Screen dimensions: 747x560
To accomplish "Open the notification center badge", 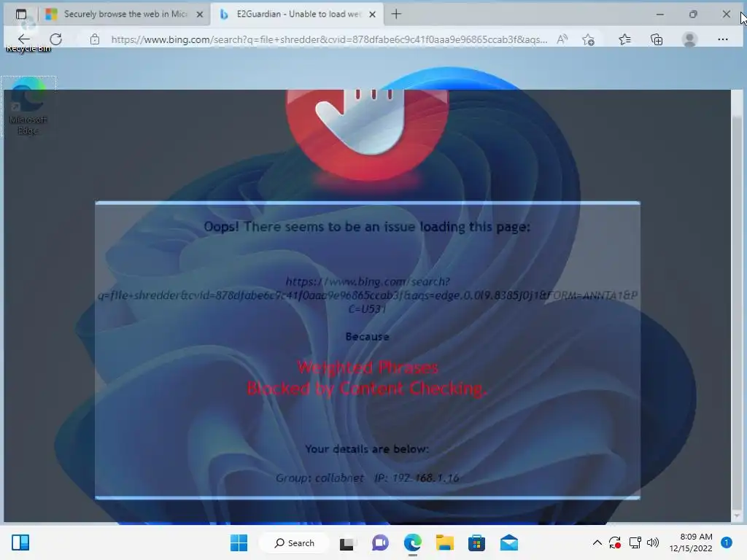I will (726, 542).
